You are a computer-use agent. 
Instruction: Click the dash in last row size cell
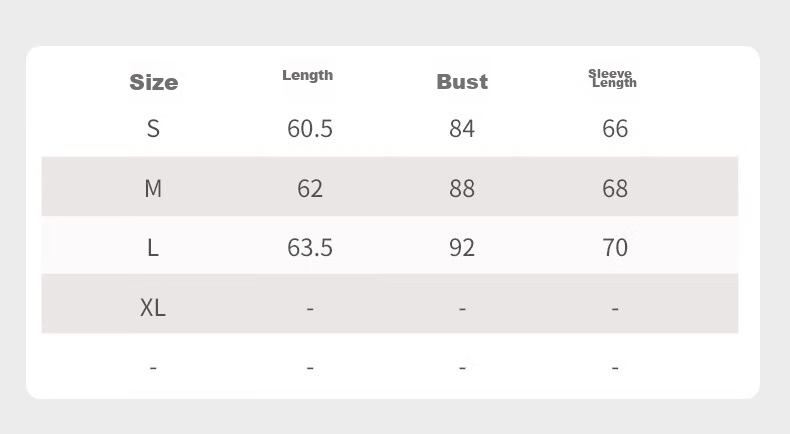(x=153, y=368)
